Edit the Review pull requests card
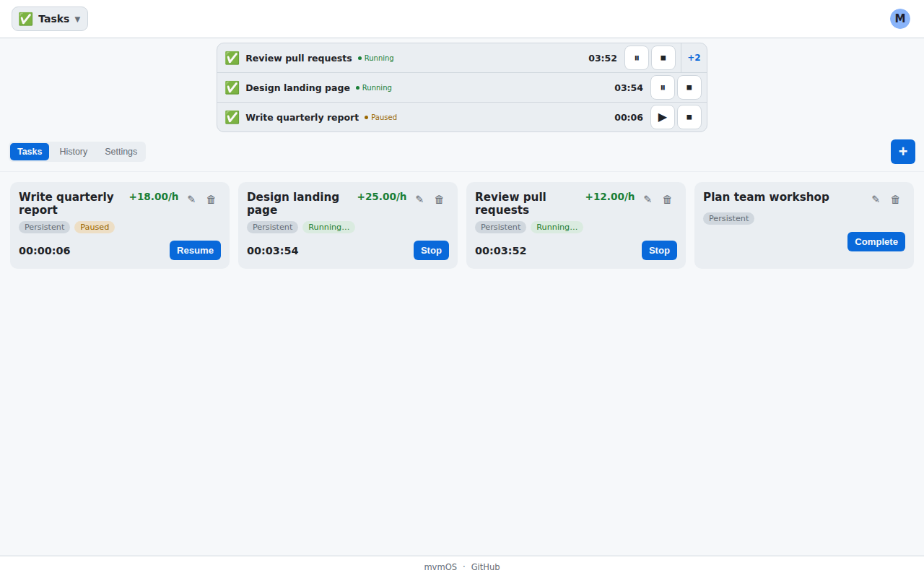Image resolution: width=924 pixels, height=578 pixels. tap(648, 199)
